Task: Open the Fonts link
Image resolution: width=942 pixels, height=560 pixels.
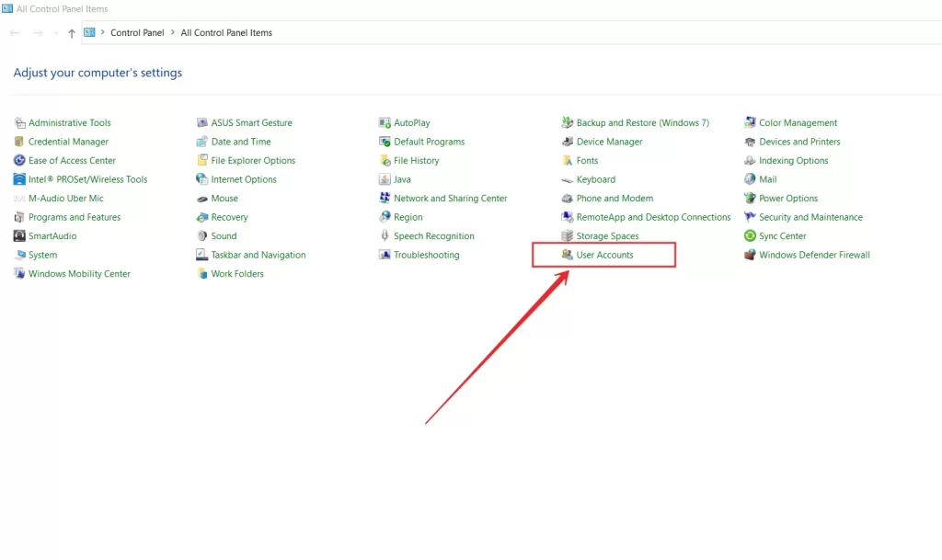Action: coord(587,160)
